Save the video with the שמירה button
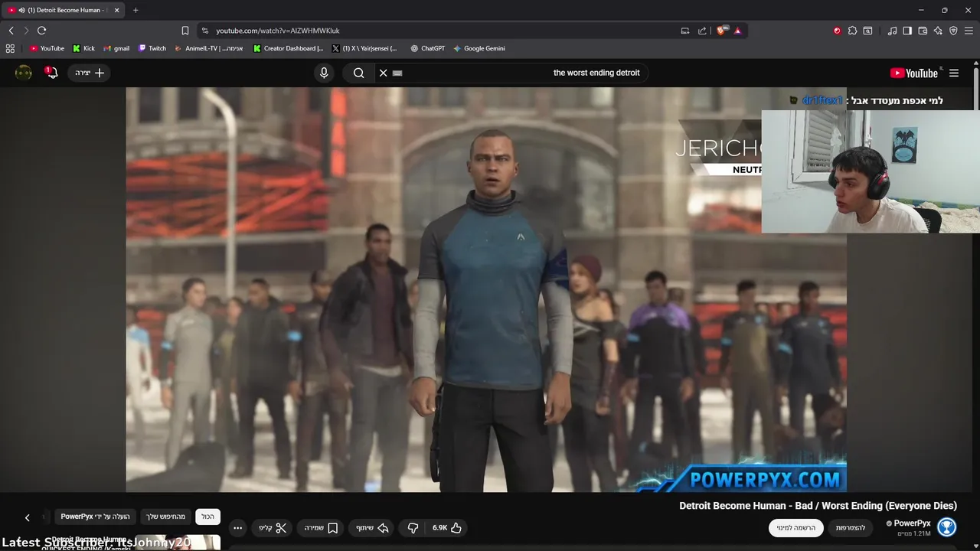This screenshot has width=980, height=551. pos(321,528)
